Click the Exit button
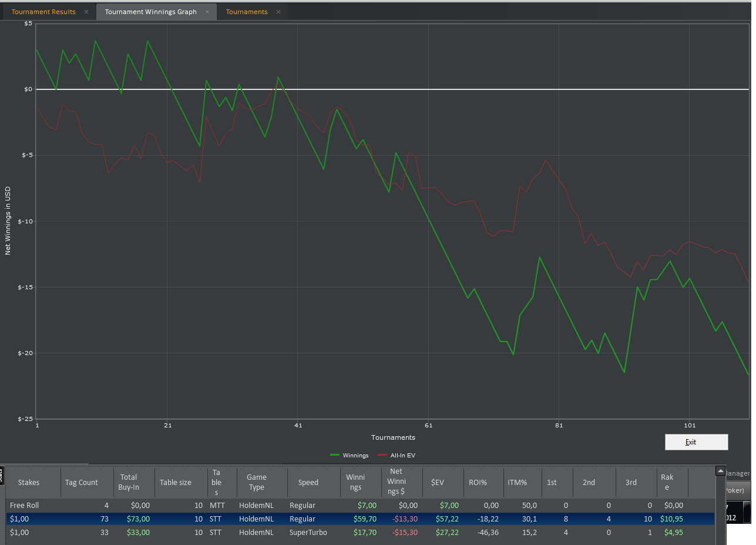The image size is (756, 545). (696, 442)
